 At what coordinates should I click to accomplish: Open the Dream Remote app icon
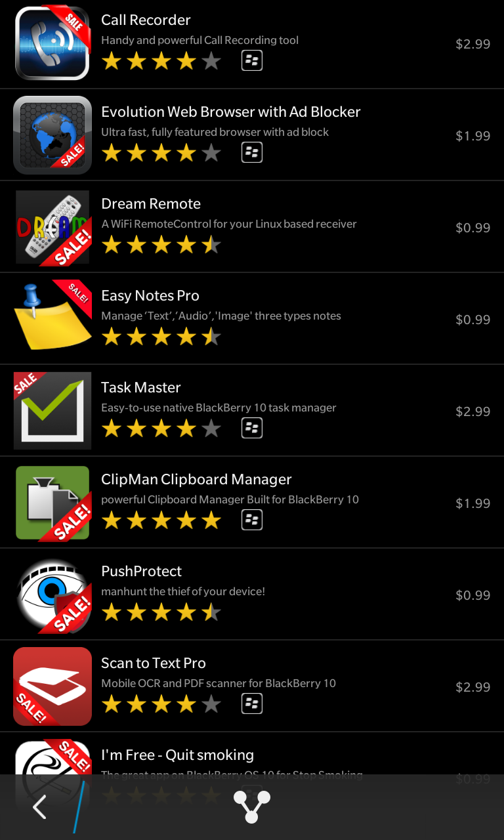point(52,227)
